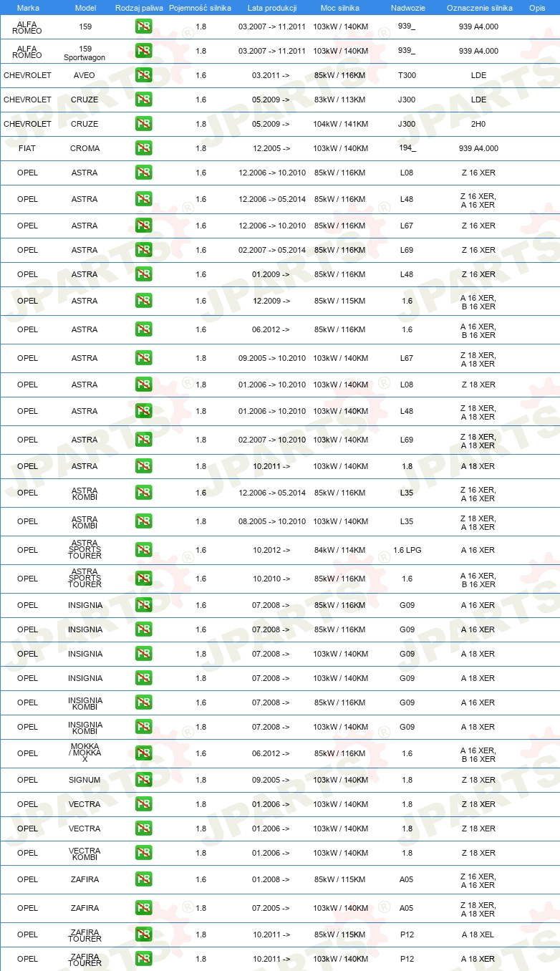Click the fuel icon for Zafira Tourer A 18 XER
560x971 pixels.
click(x=144, y=959)
